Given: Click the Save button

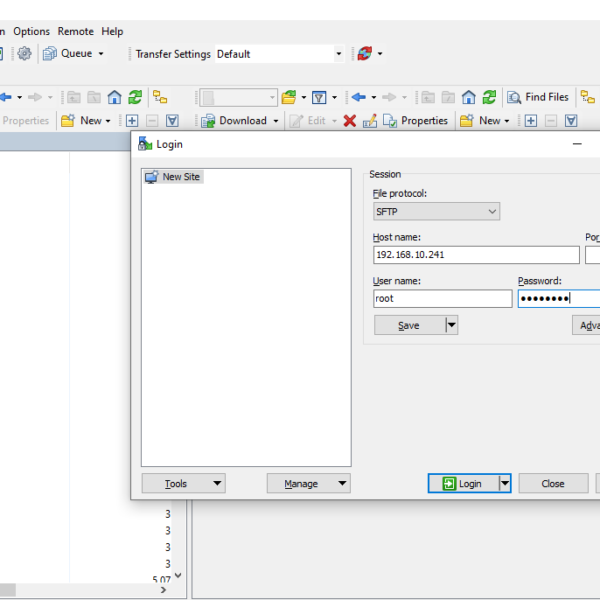Looking at the screenshot, I should click(x=409, y=325).
